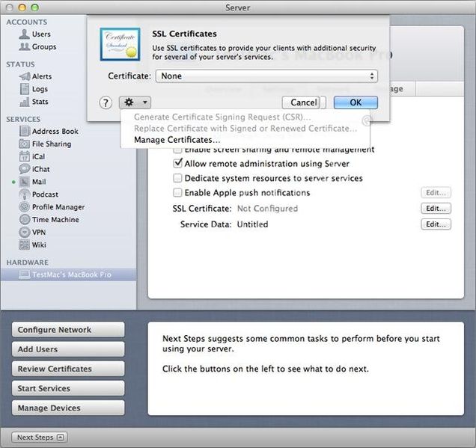View Stats in the Status section

34,102
